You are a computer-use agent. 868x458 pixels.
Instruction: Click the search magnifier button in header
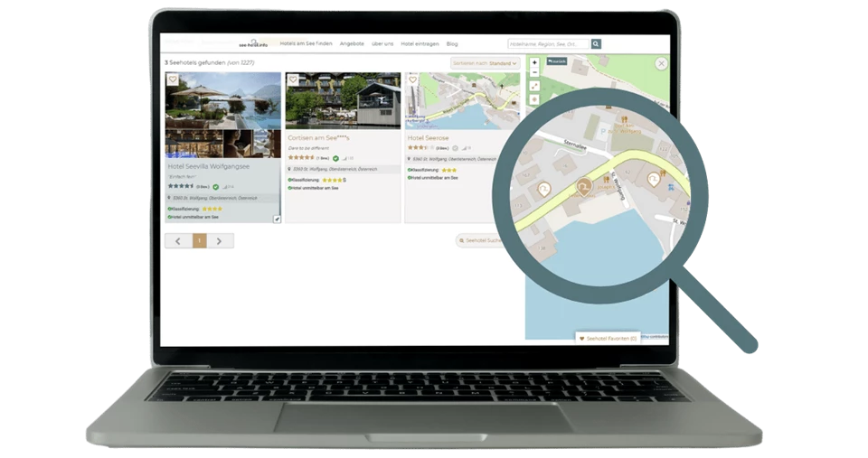coord(596,43)
